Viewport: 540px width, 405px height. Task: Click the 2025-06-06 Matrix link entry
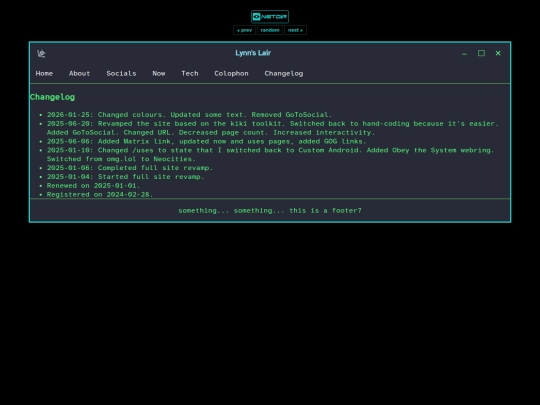tap(207, 142)
